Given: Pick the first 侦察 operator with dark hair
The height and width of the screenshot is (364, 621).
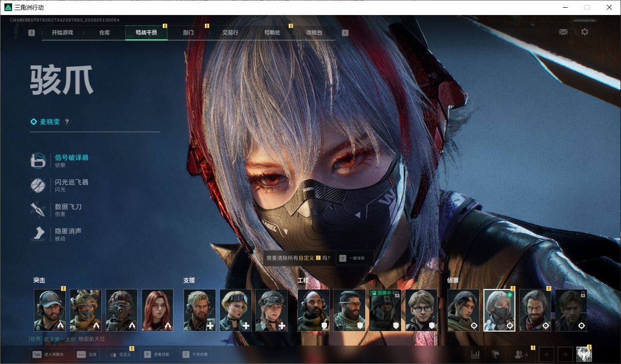Looking at the screenshot, I should 464,310.
